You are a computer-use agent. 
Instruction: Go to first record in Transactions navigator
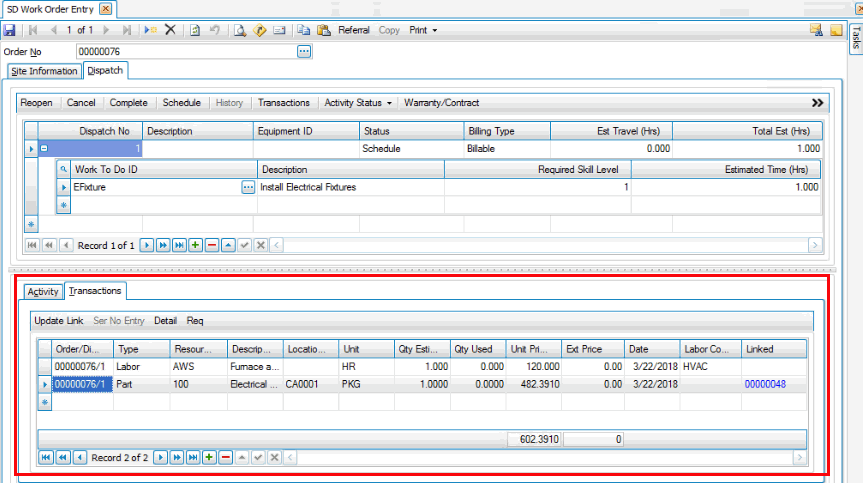pos(46,458)
